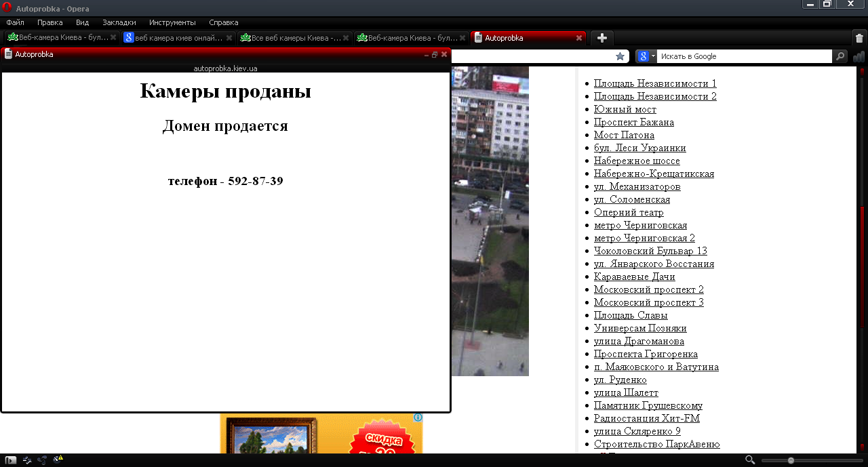Close the Autoprobka popup window
Screen dimensions: 868x467
point(444,54)
